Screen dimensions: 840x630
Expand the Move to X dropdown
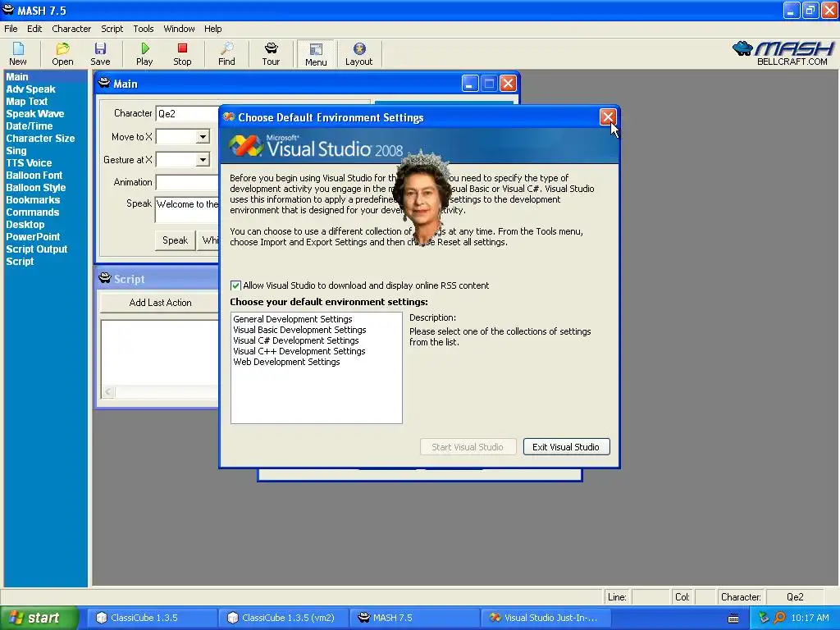coord(203,137)
